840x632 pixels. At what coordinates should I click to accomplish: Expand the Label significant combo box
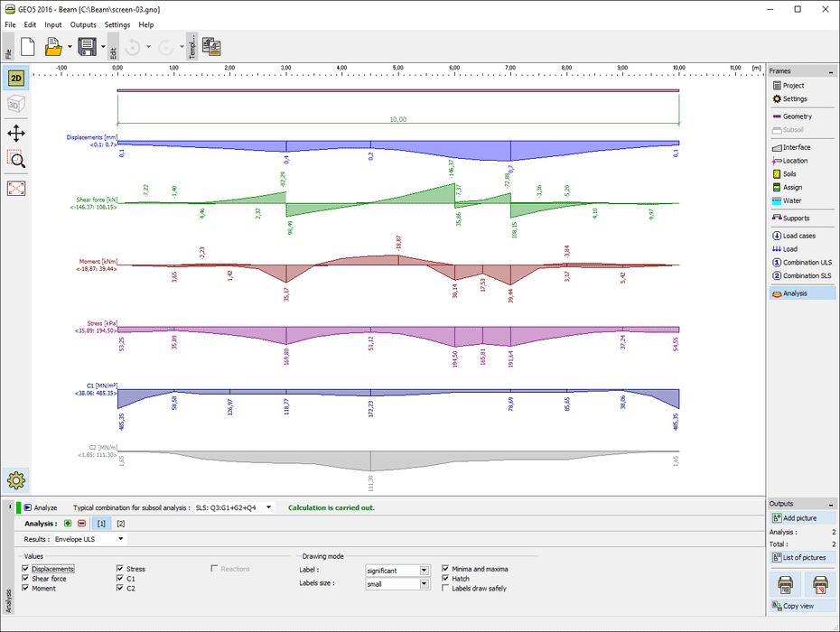click(x=397, y=571)
